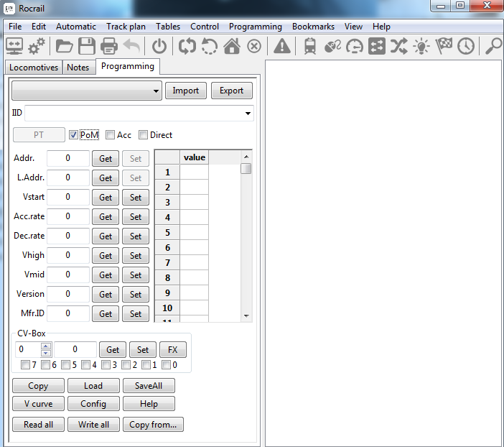Switch to the Locomotives tab
The height and width of the screenshot is (447, 504).
point(34,68)
